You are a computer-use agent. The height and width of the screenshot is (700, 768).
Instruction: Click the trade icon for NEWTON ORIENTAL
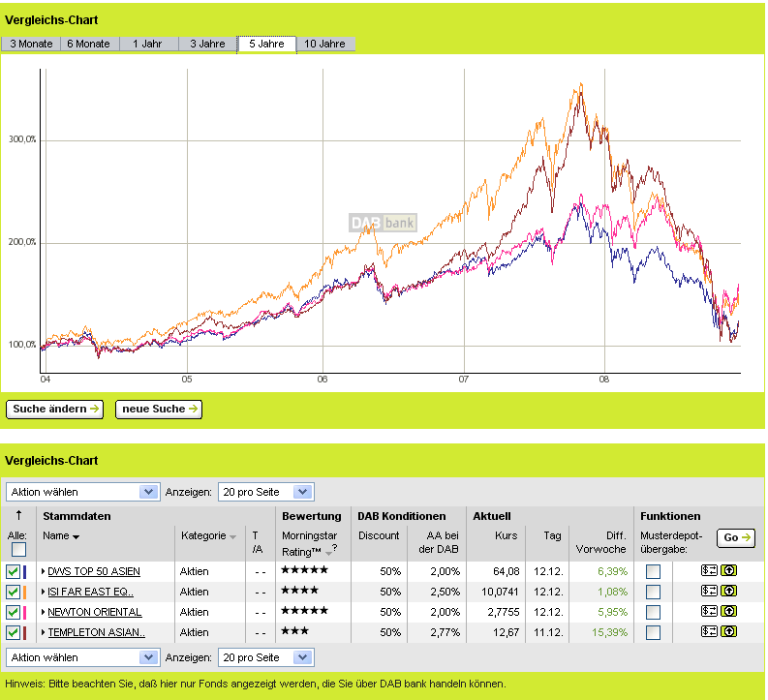pos(709,611)
